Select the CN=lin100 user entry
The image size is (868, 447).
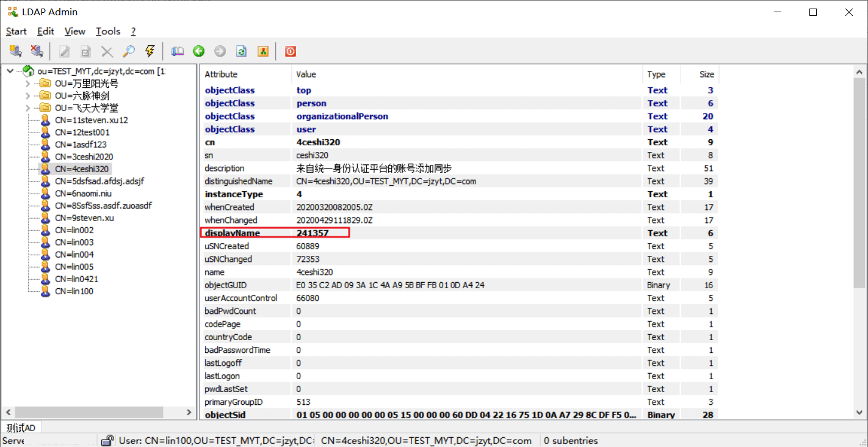pos(74,291)
